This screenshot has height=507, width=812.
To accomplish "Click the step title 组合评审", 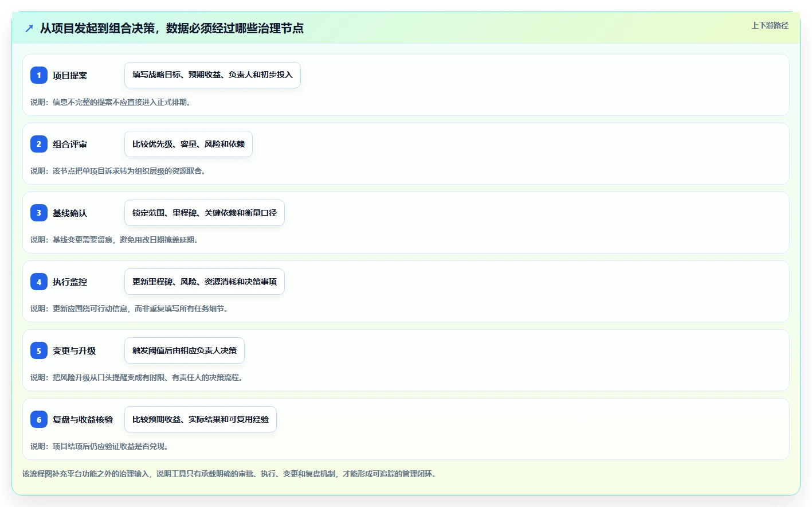I will click(x=70, y=144).
